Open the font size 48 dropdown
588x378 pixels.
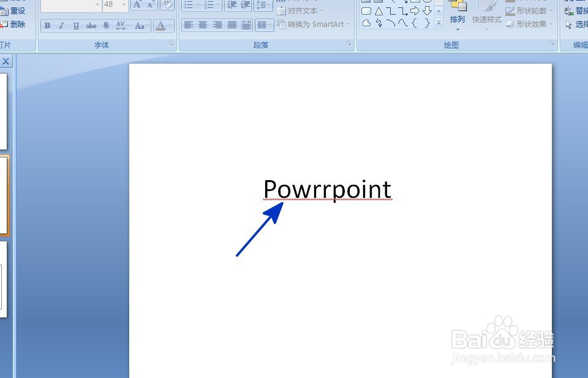pos(124,4)
